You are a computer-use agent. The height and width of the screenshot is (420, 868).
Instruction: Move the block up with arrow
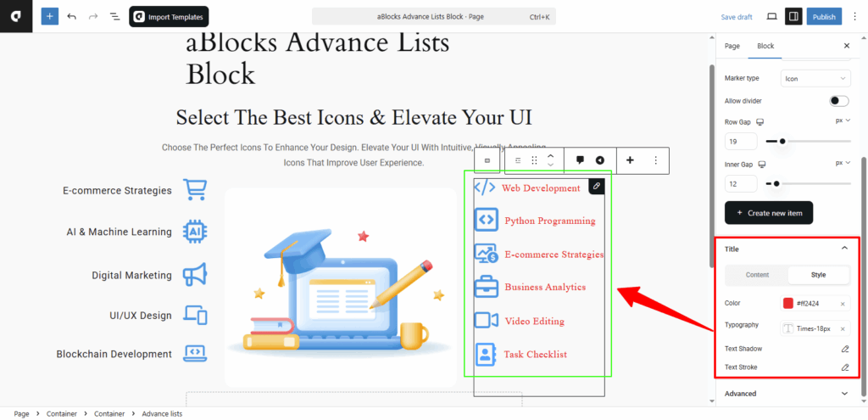pos(550,156)
